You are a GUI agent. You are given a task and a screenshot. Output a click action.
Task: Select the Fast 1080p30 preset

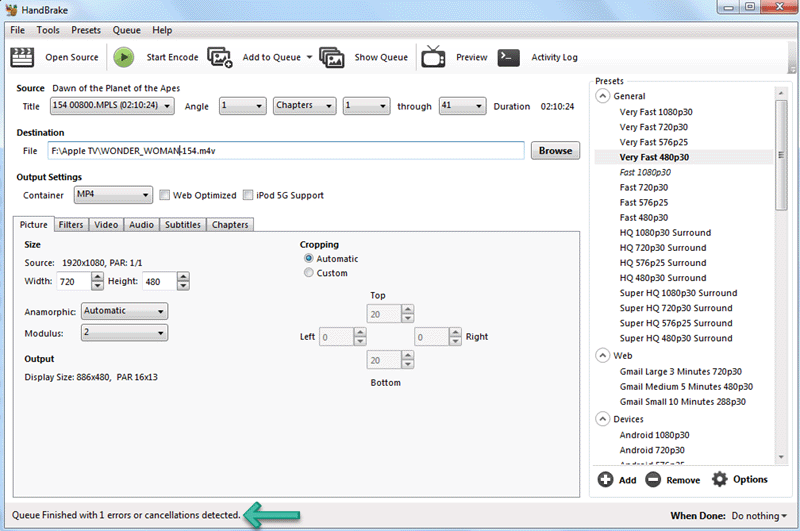pos(645,172)
